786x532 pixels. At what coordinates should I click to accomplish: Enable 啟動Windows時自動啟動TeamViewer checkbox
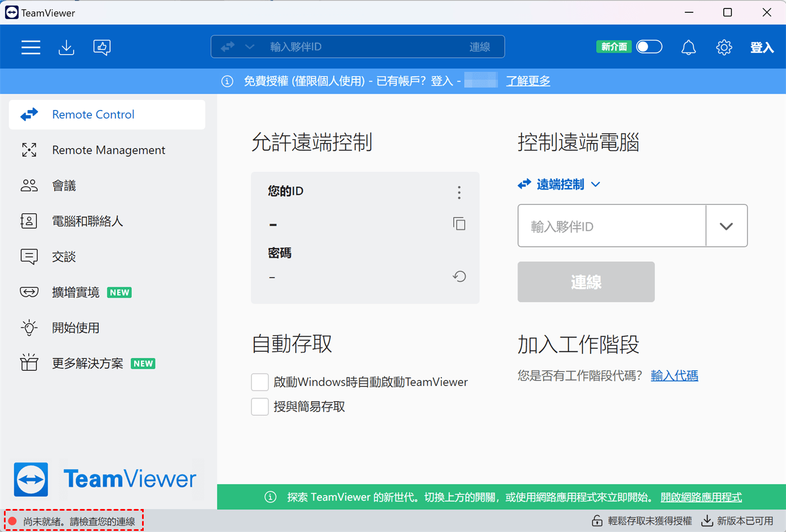coord(260,382)
